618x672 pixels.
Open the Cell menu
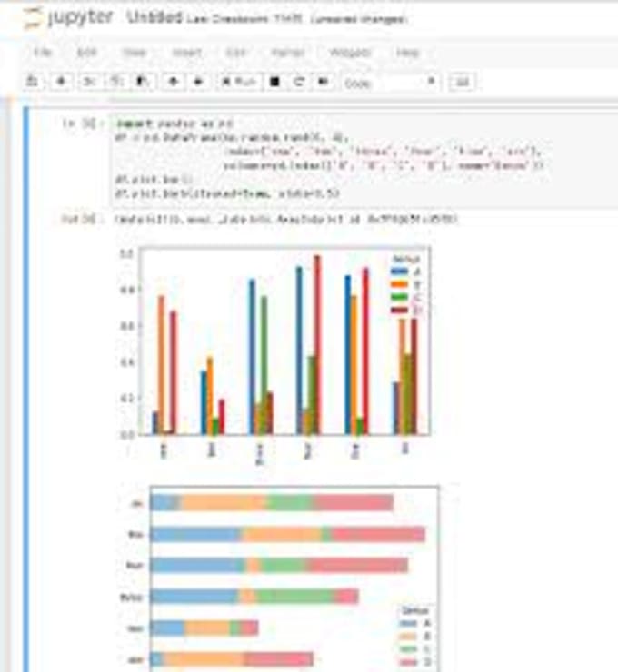[x=236, y=53]
